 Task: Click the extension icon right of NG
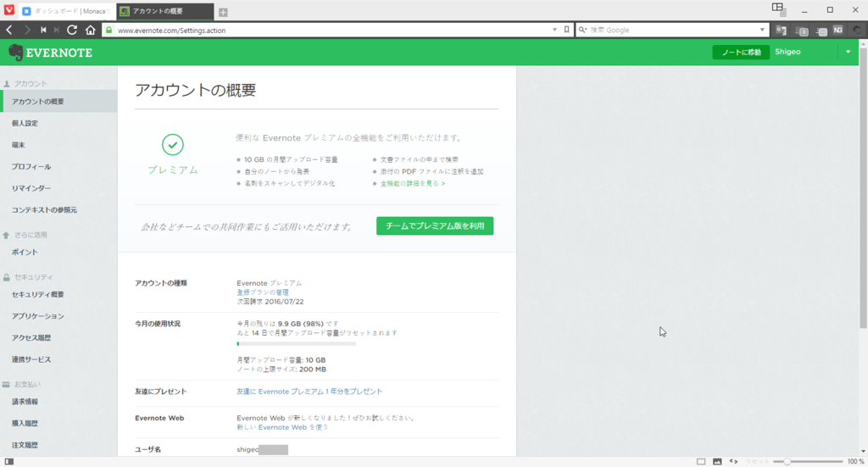click(857, 31)
